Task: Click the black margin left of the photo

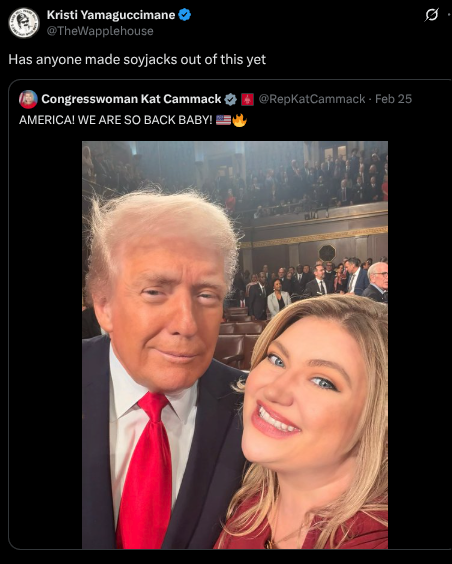Action: click(x=46, y=345)
